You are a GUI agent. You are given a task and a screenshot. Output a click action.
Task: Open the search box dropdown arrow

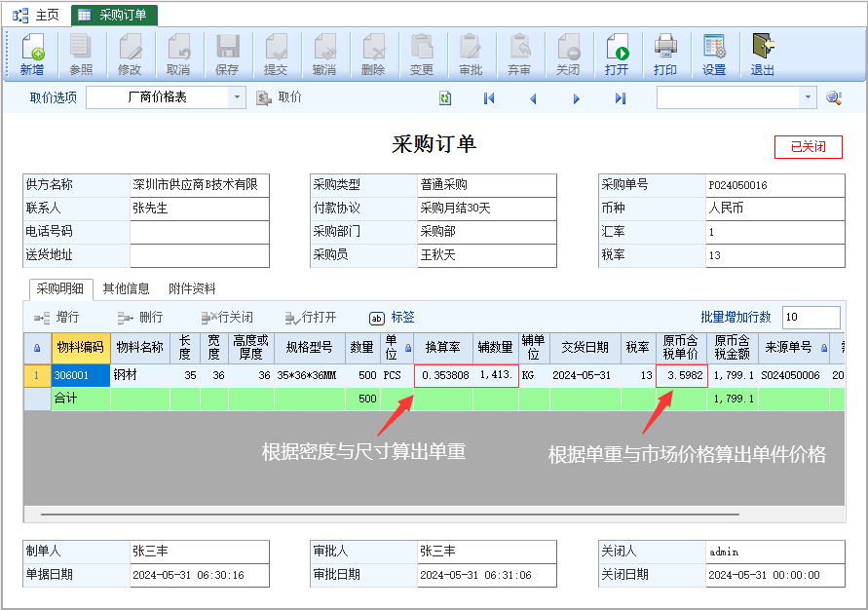(808, 97)
